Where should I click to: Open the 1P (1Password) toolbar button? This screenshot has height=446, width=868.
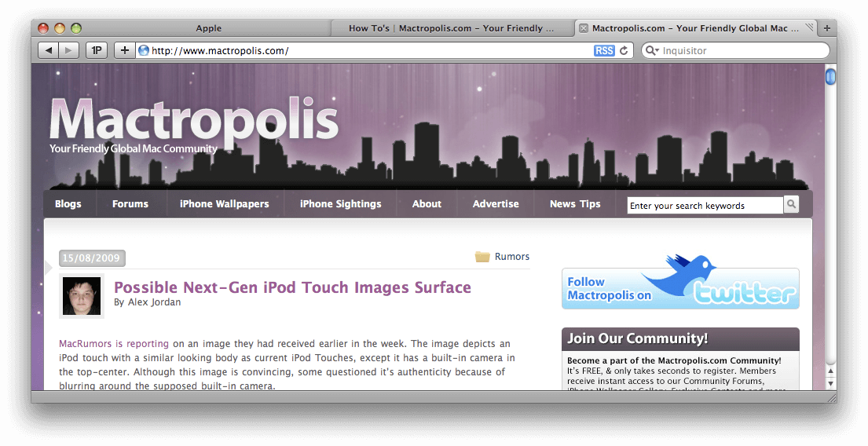pos(97,50)
